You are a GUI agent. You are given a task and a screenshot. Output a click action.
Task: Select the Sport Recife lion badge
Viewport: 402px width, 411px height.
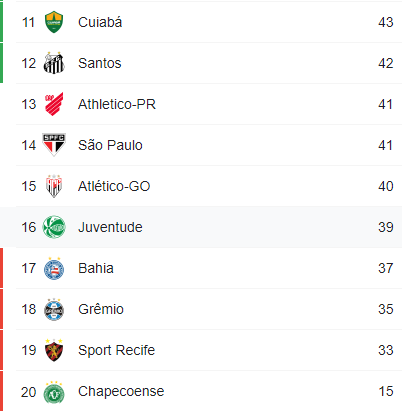tap(54, 350)
